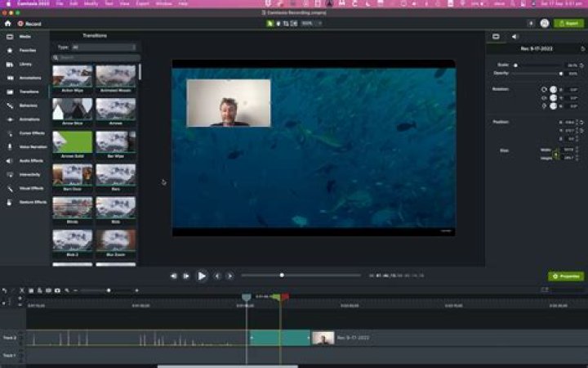Zoom out timeline with minus button
588x368 pixels.
[75, 290]
